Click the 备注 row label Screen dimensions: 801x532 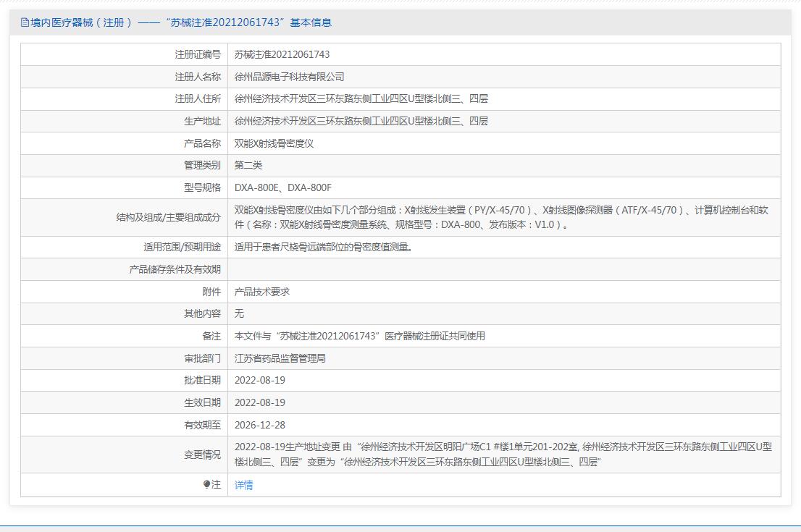pos(211,336)
